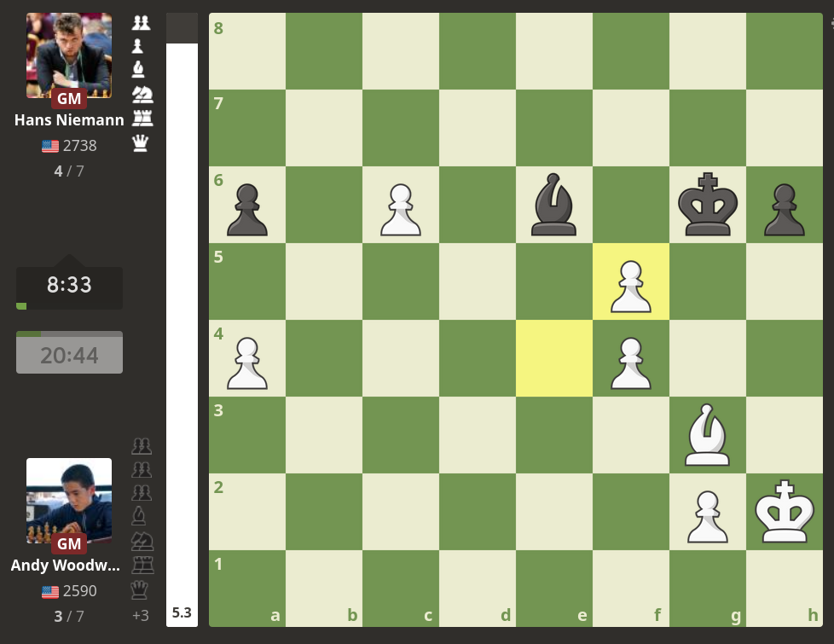
Task: Click Woodward's captured rooks icon
Action: pos(142,565)
